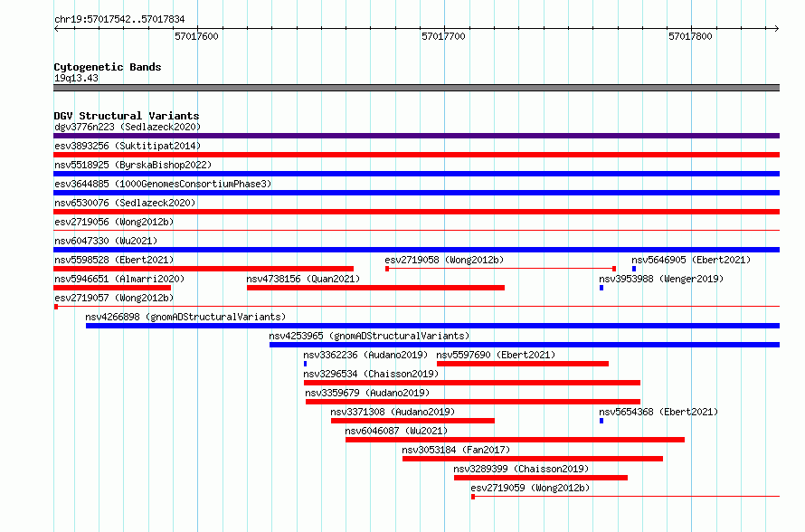The height and width of the screenshot is (532, 805).
Task: Open nsv5598528 (Ebert2021) variant label
Action: coord(114,260)
